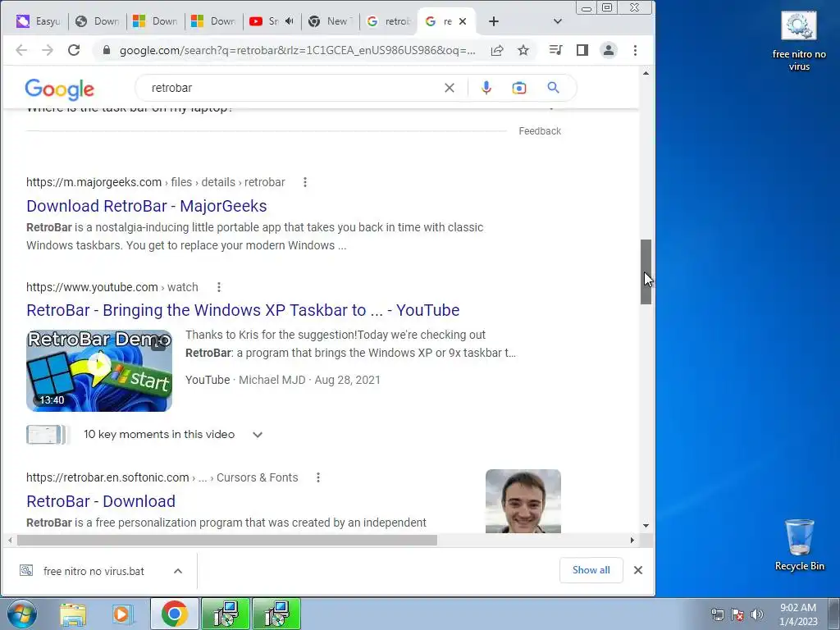Bookmark this page with star icon
This screenshot has height=630, width=840.
point(523,50)
